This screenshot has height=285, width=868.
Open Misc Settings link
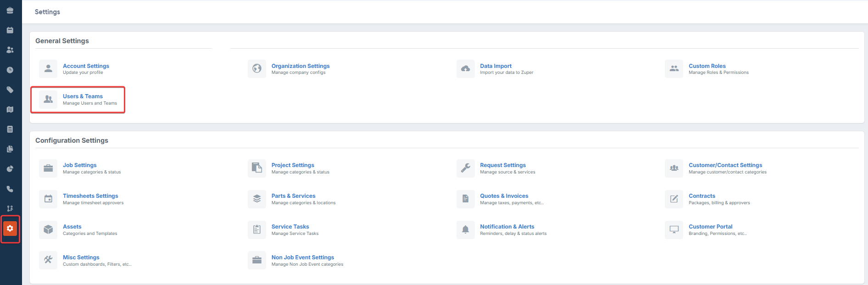coord(81,257)
